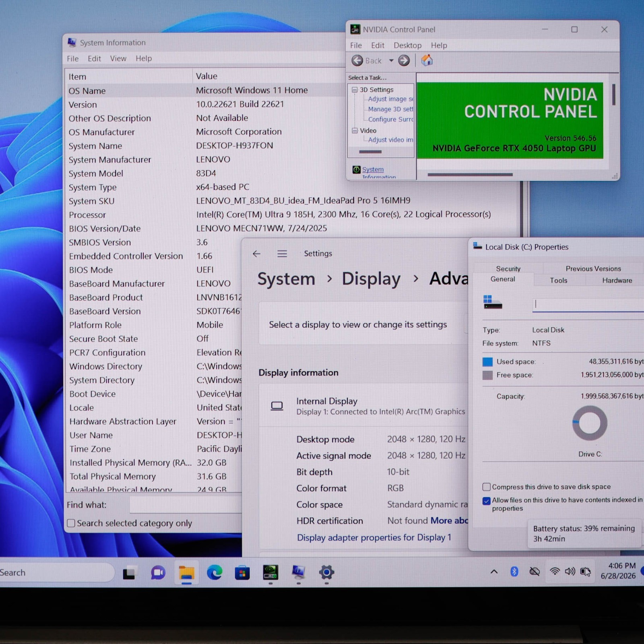The image size is (644, 644).
Task: Open Microsoft Store from taskbar
Action: 242,573
